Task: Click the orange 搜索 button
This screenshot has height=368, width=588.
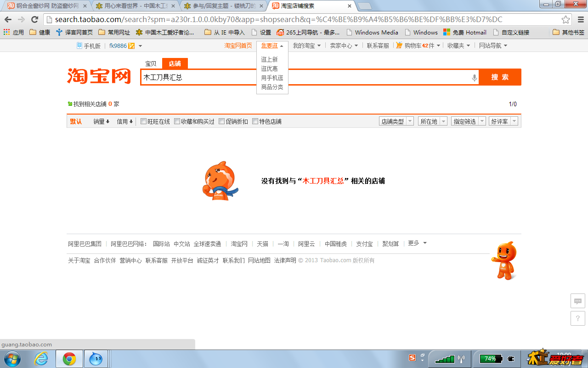Action: pos(500,77)
